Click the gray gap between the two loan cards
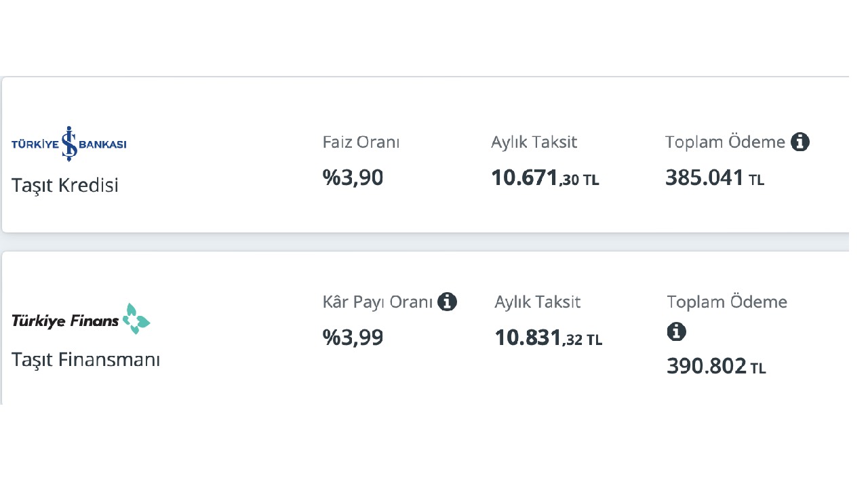Viewport: 868px width, 488px height. [425, 242]
